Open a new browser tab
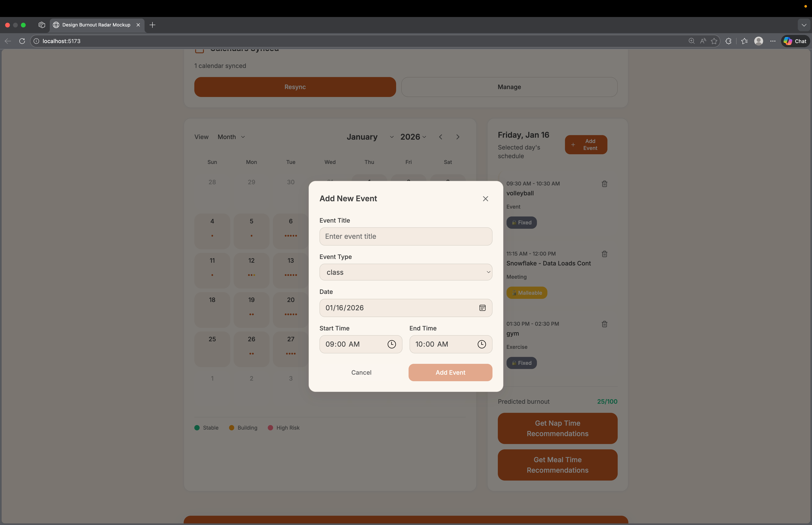The image size is (812, 525). click(152, 25)
